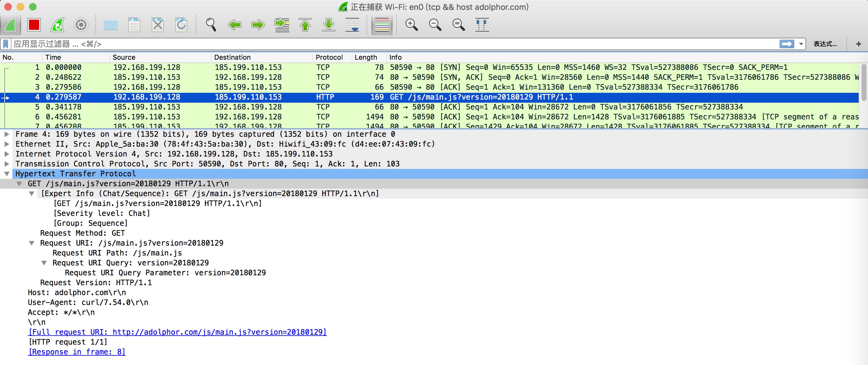Select HTTP GET packet number 4

pyautogui.click(x=430, y=97)
